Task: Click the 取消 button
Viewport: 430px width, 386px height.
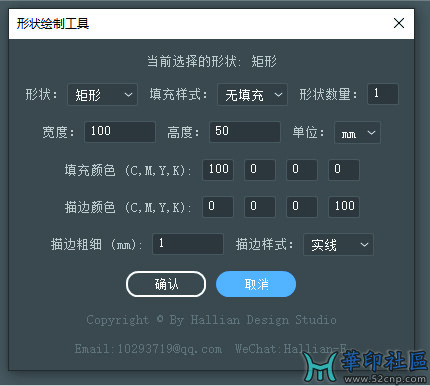Action: click(x=256, y=284)
